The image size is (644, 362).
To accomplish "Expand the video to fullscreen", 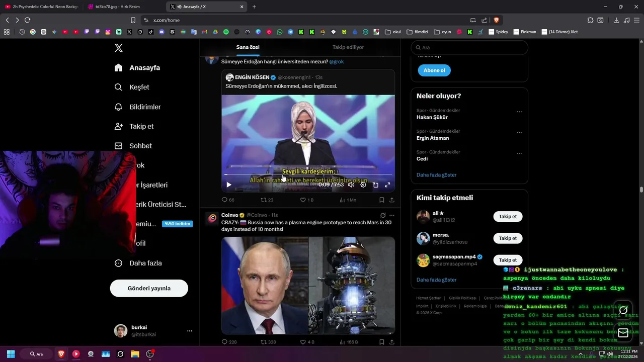I will (x=387, y=185).
